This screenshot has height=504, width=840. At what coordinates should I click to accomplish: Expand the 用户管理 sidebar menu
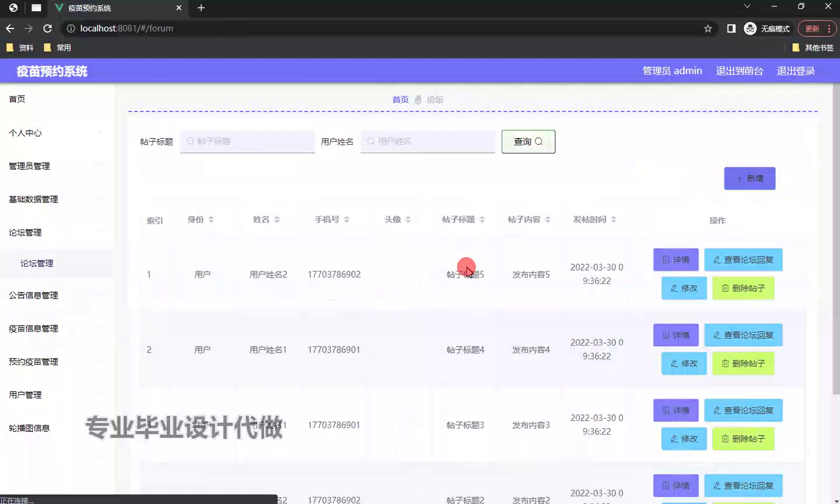(x=57, y=395)
